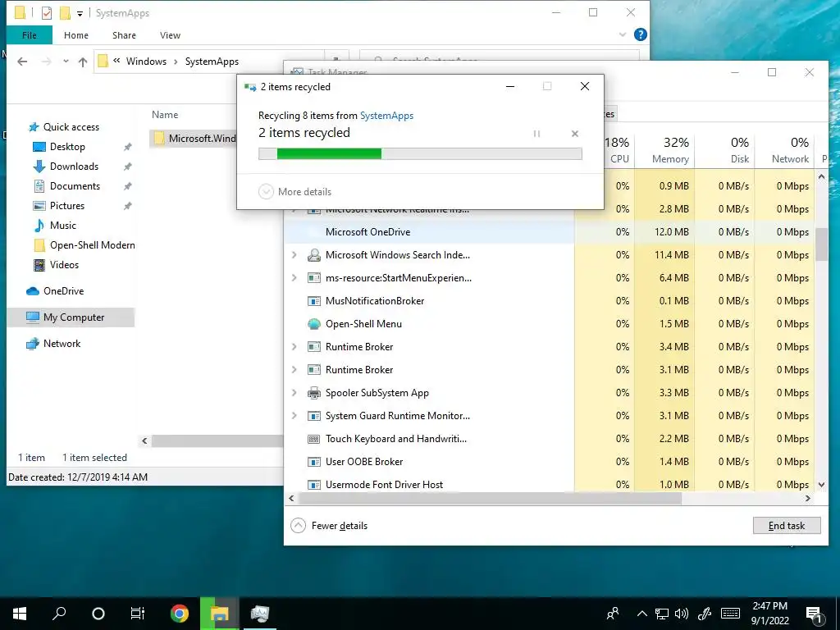Image resolution: width=840 pixels, height=630 pixels.
Task: Expand the Runtime Broker 3.4 MB process
Action: (294, 347)
